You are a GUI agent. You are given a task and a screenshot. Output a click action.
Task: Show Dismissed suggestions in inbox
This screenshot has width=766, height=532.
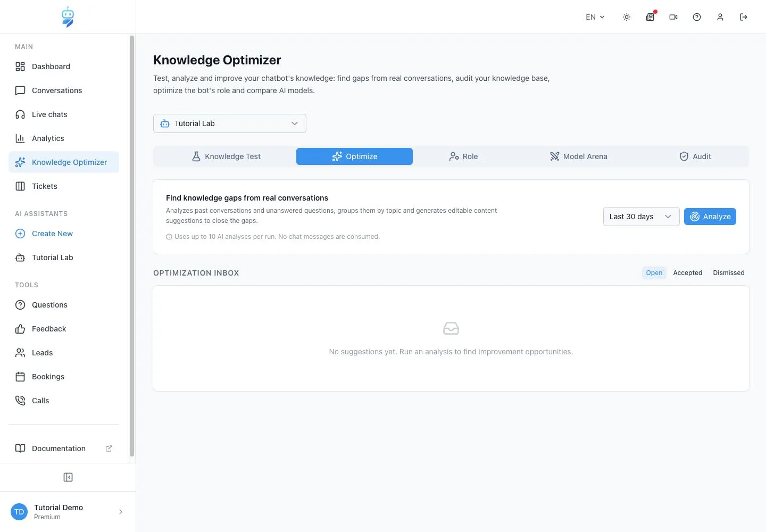729,273
